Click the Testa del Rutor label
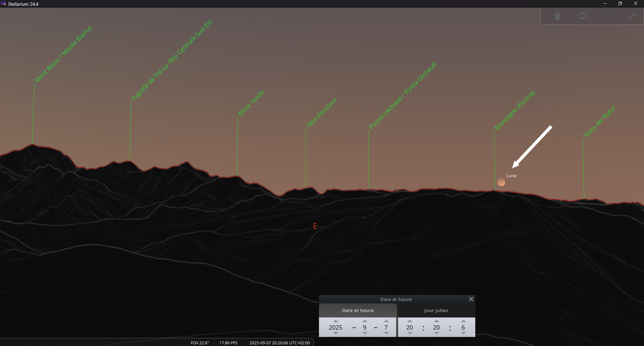The image size is (644, 346). [599, 121]
